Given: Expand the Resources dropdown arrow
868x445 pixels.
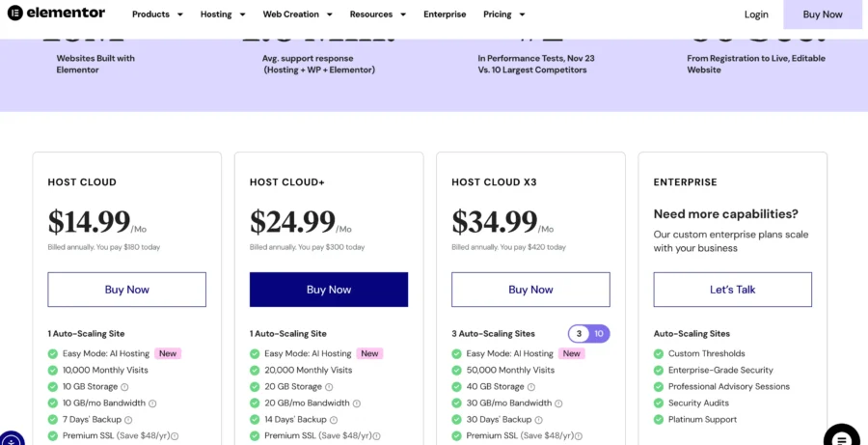Looking at the screenshot, I should click(403, 15).
